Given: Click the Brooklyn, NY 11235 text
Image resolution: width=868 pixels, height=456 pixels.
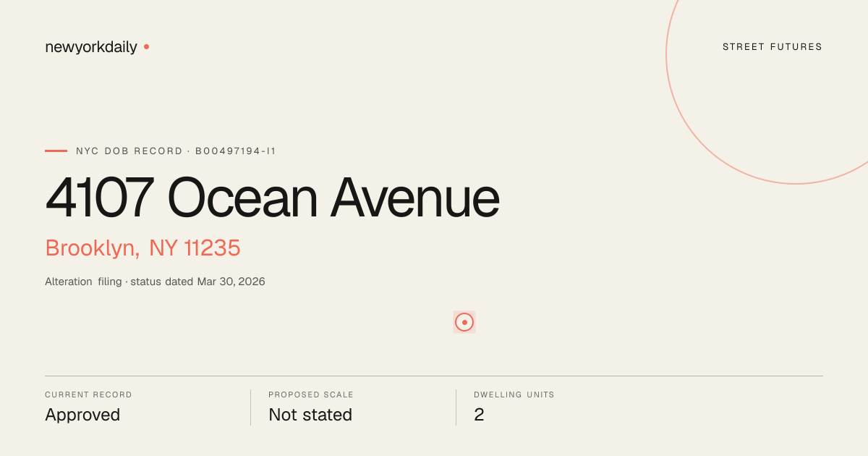Looking at the screenshot, I should point(142,248).
